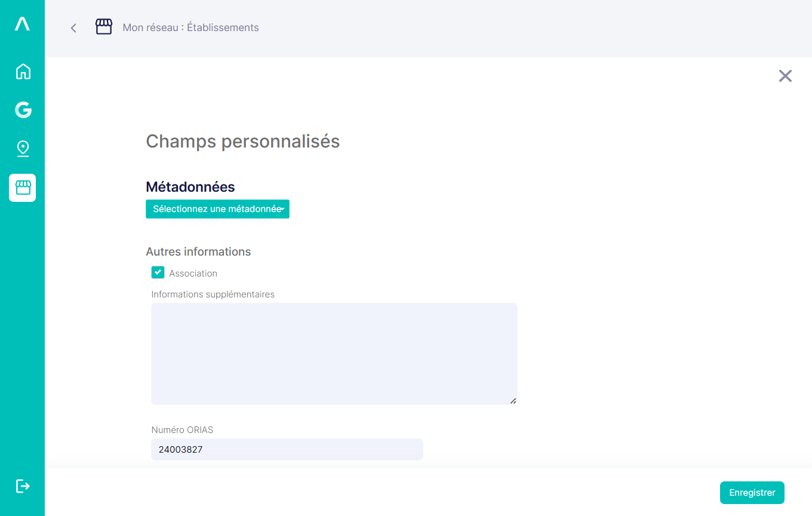Focus the Numéro ORIAS input field

coord(287,449)
